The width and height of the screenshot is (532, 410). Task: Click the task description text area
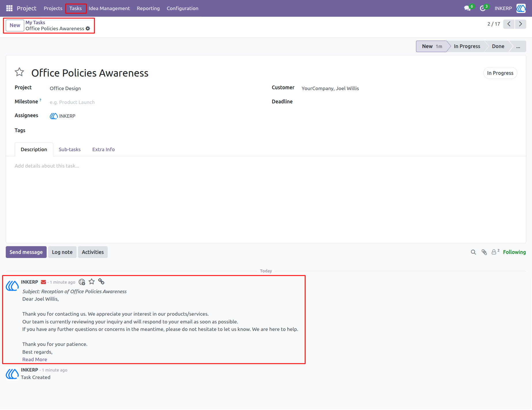(x=266, y=166)
